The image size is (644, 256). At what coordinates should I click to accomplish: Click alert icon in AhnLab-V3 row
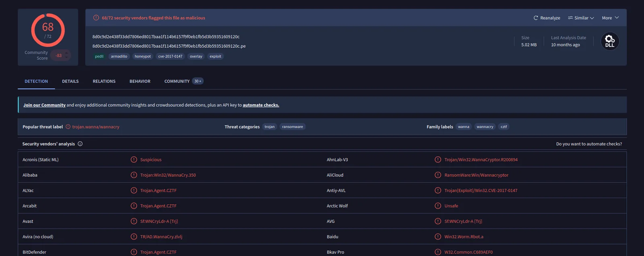coord(438,160)
